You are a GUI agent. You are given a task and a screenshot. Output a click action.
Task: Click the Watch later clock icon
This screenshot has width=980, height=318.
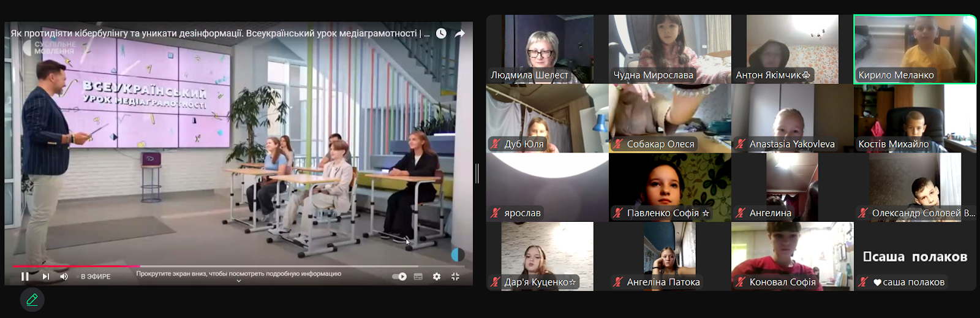pos(441,33)
